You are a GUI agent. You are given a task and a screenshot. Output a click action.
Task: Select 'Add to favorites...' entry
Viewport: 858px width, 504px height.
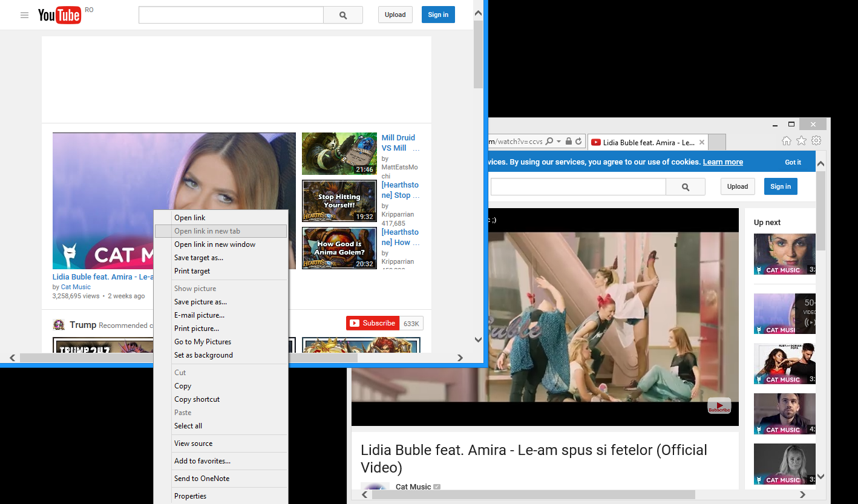point(221,461)
